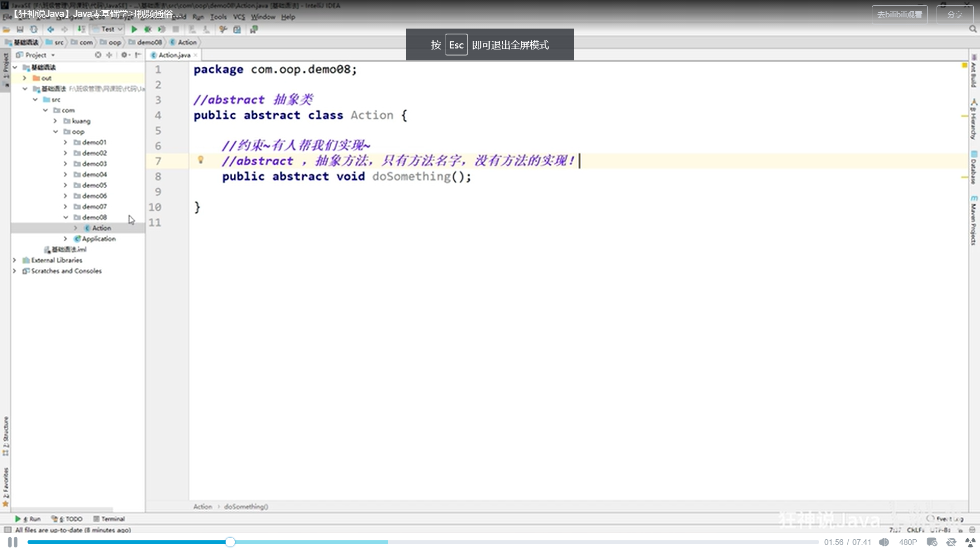Image resolution: width=980 pixels, height=551 pixels.
Task: Collapse the demo08 folder in tree
Action: [66, 217]
